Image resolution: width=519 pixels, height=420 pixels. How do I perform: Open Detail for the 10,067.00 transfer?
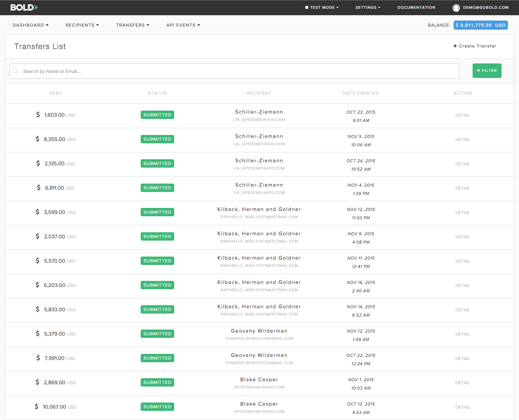coord(463,407)
